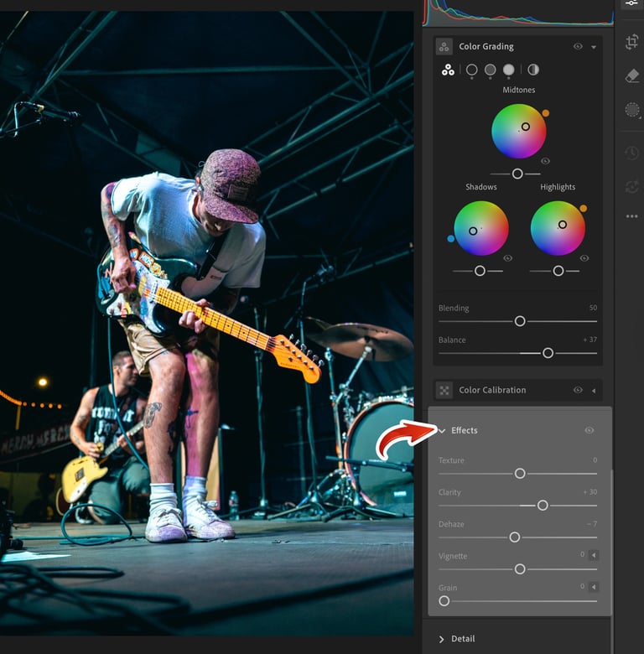Toggle Color Grading panel visibility eye
Screen dimensions: 644x654
click(x=578, y=46)
